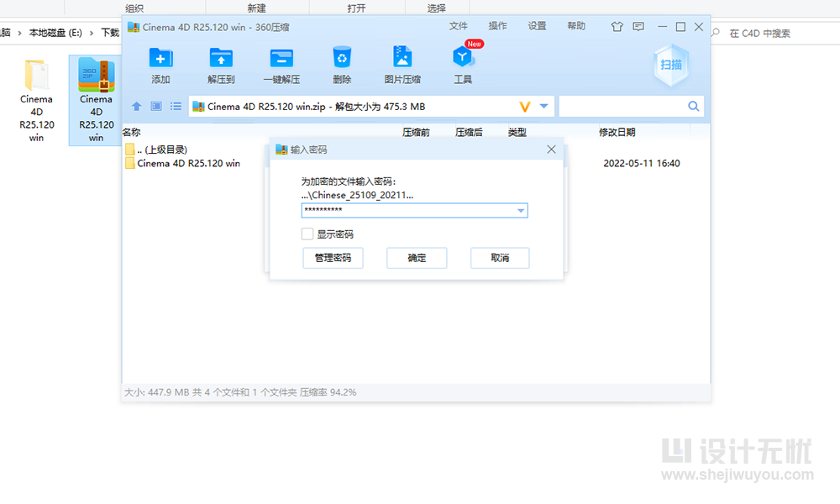This screenshot has width=840, height=504.
Task: Open the 文件 menu
Action: click(x=458, y=26)
